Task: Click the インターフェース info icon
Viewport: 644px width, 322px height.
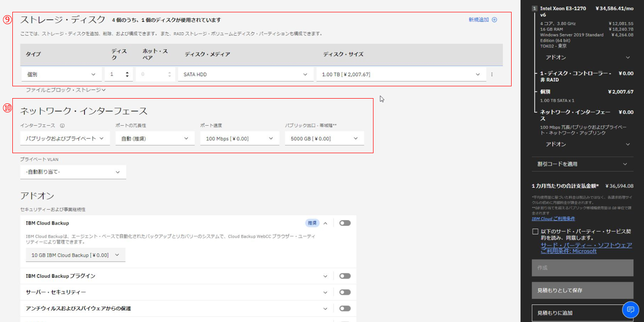Action: coord(62,126)
